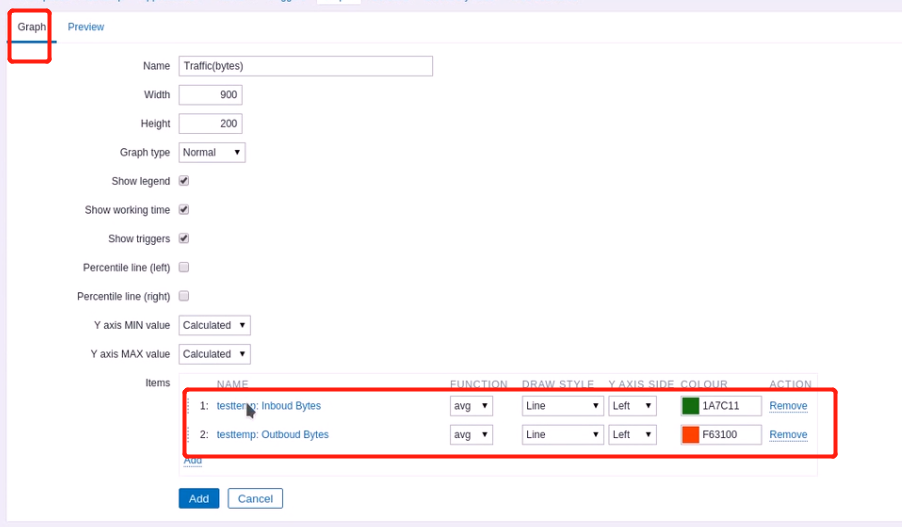Grab the drag handle of item 2
Viewport: 902px width, 527px height.
click(188, 434)
